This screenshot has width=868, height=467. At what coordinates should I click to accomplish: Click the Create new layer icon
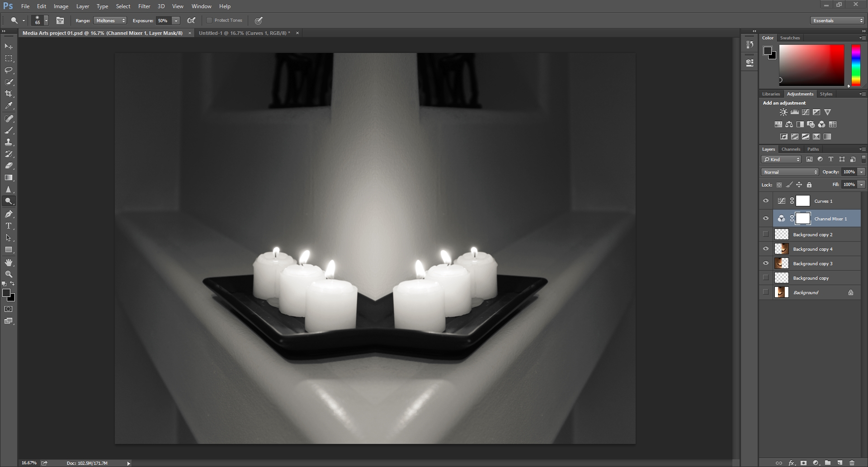click(x=840, y=463)
